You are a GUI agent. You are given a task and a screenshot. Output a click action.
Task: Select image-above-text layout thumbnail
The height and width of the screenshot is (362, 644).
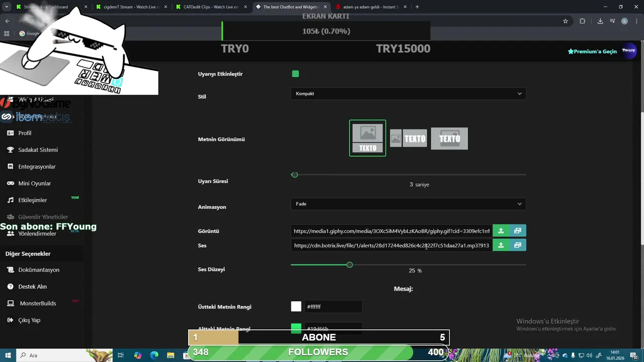point(368,138)
